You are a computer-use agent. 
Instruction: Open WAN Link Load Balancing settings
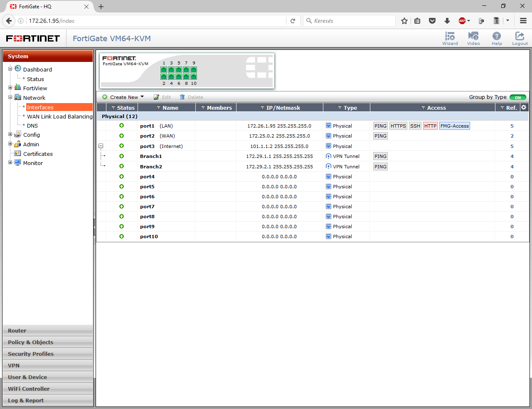59,116
